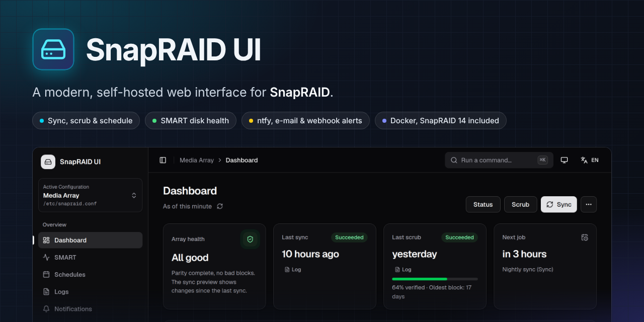
Task: Click the text 'yesterday'
Action: pos(415,254)
